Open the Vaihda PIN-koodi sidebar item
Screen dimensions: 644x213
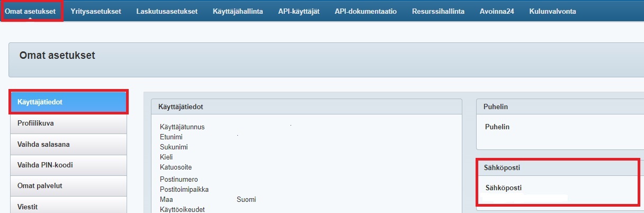point(68,165)
